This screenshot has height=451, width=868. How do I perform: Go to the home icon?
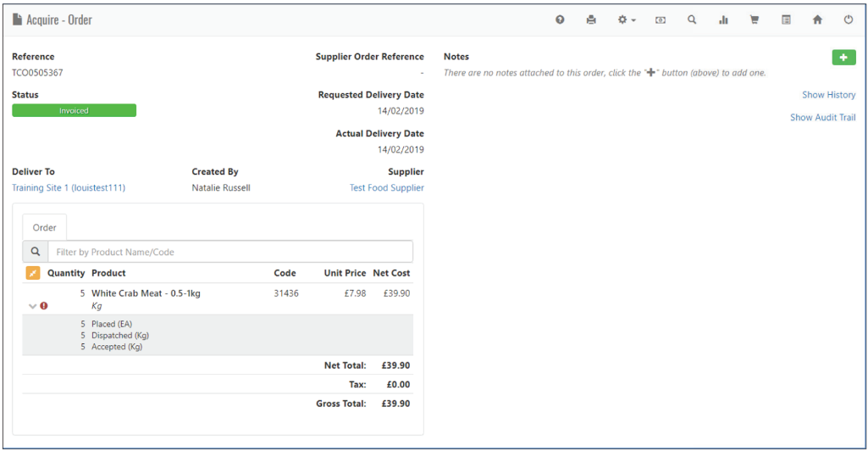point(817,19)
